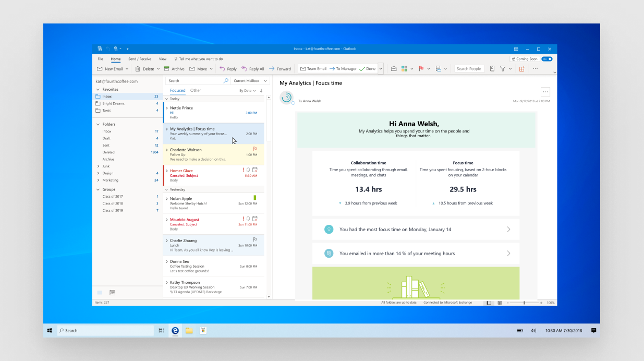Open the New Email dropdown arrow
Viewport: 644px width, 361px height.
(x=127, y=69)
